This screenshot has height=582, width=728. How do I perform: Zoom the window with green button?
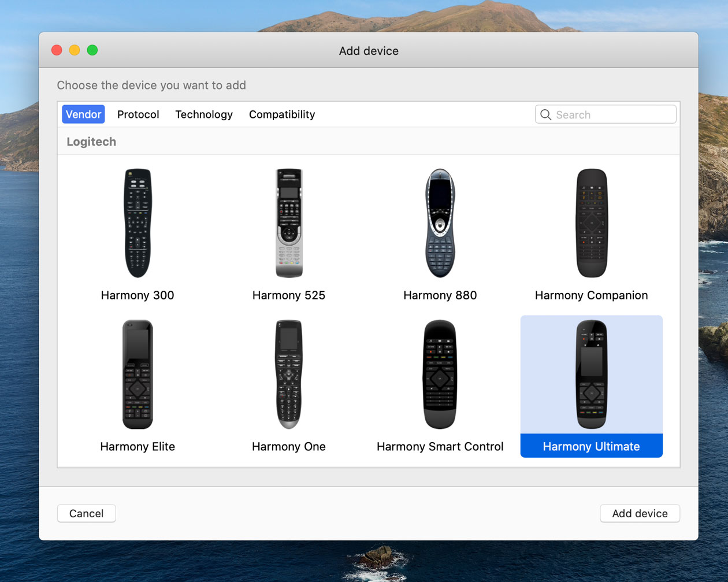pos(92,50)
